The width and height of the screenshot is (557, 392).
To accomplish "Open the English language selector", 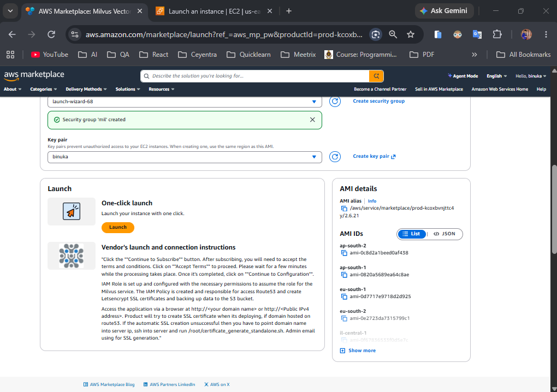I will 496,76.
